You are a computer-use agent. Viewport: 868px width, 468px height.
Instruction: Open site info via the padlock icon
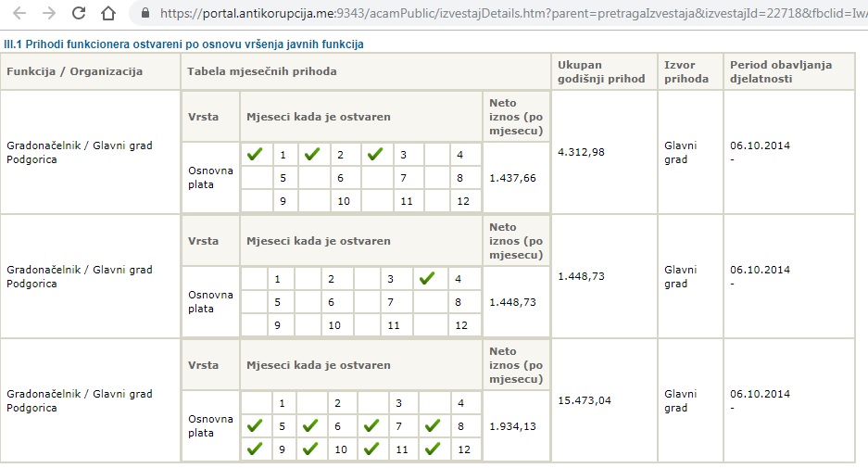coord(143,14)
